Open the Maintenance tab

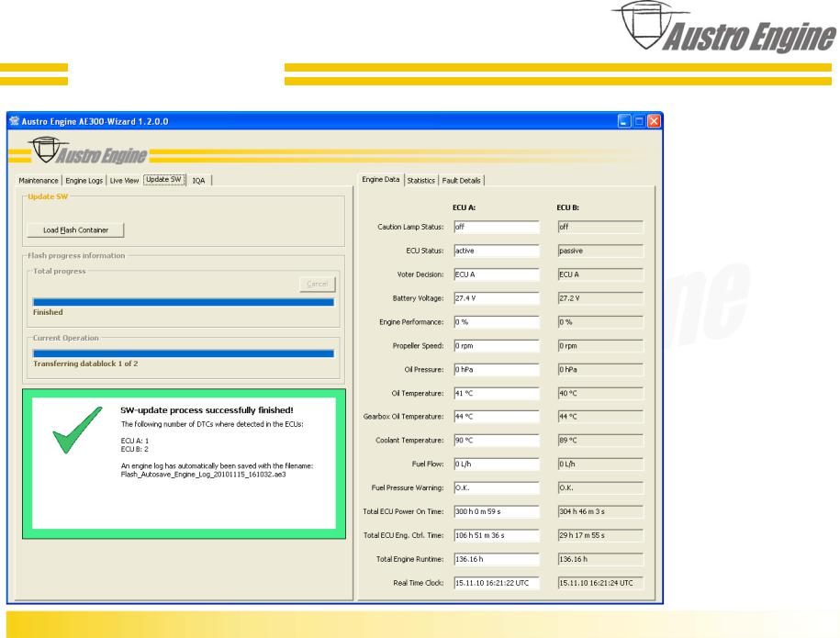point(39,181)
